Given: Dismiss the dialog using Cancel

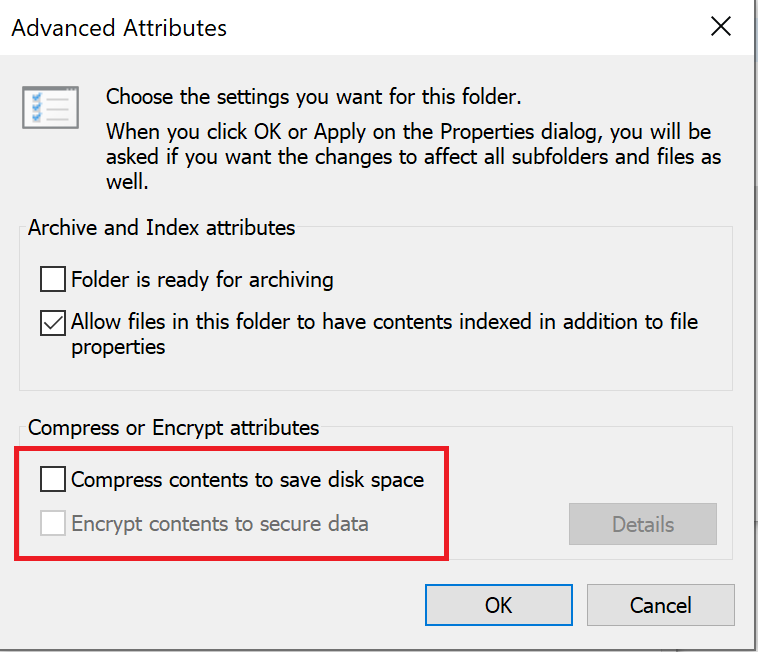Looking at the screenshot, I should [661, 605].
